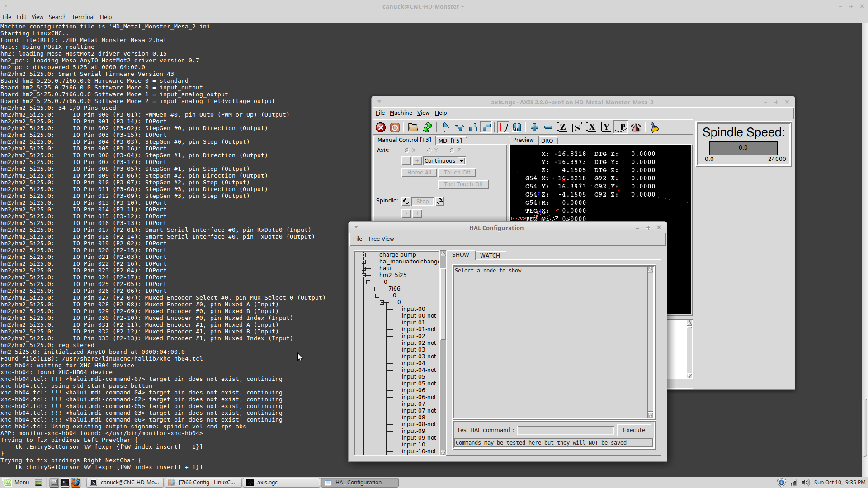Select the X axis radio button
Viewport: 868px width, 488px height.
[407, 150]
